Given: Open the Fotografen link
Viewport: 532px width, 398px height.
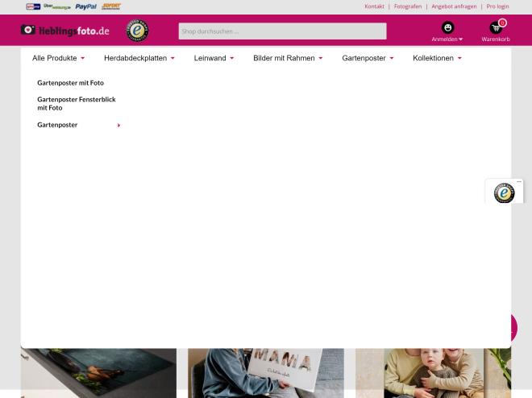Looking at the screenshot, I should click(408, 6).
